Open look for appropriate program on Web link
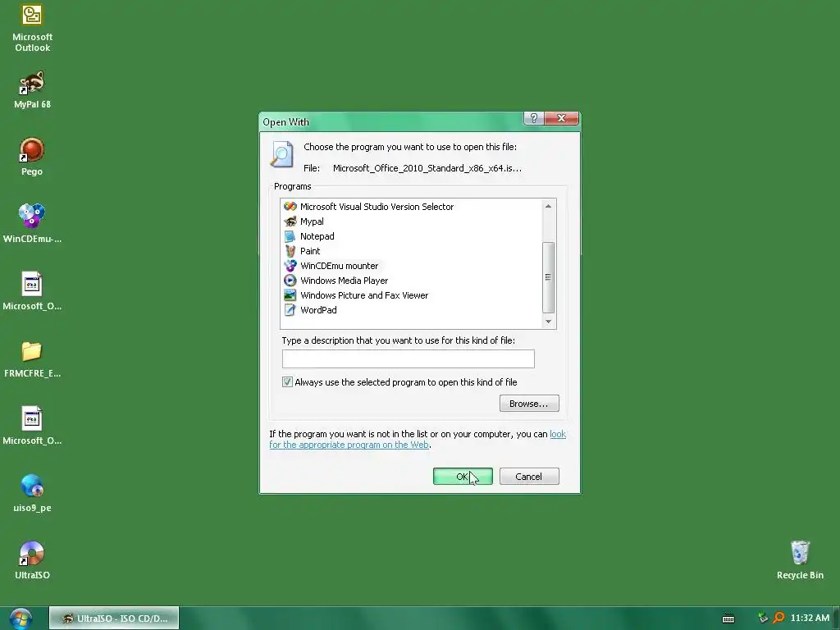The height and width of the screenshot is (630, 840). [349, 445]
